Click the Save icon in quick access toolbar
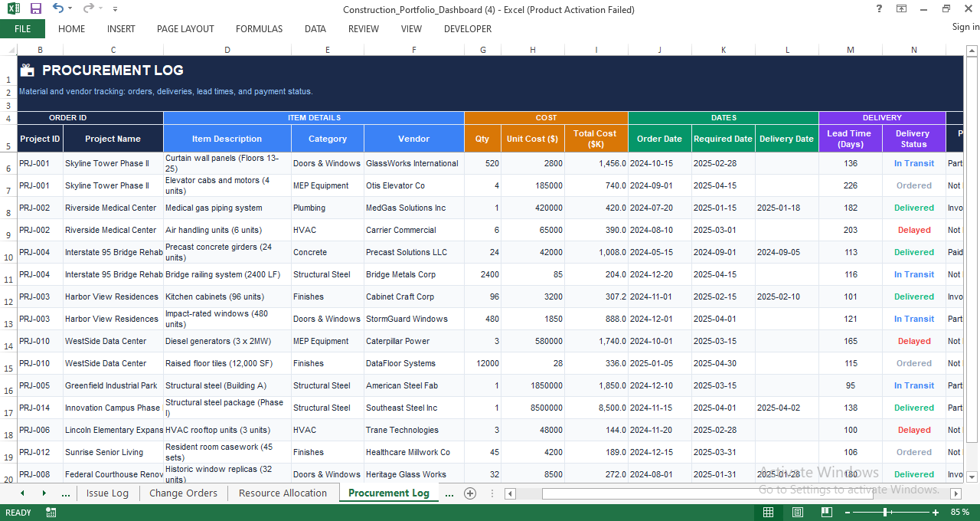This screenshot has width=980, height=521. (x=36, y=9)
